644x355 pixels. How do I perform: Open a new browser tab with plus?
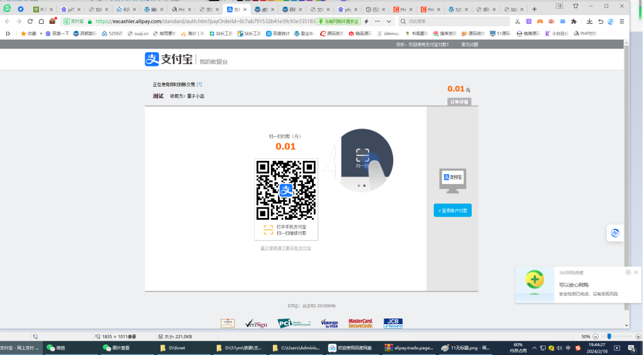point(535,9)
